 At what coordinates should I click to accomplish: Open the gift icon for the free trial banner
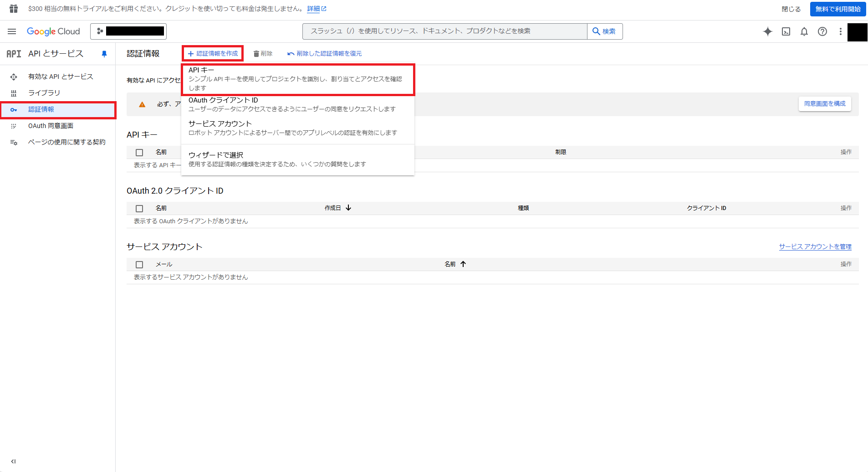click(14, 9)
